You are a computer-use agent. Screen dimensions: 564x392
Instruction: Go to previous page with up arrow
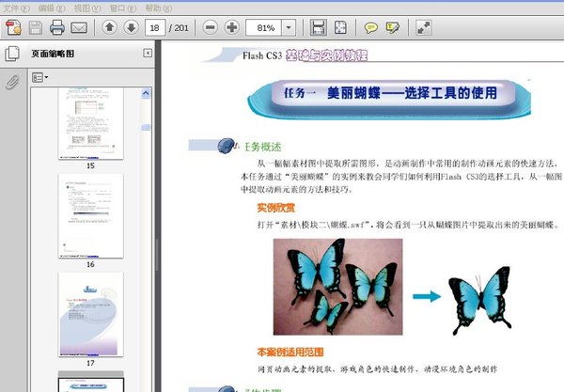(110, 27)
